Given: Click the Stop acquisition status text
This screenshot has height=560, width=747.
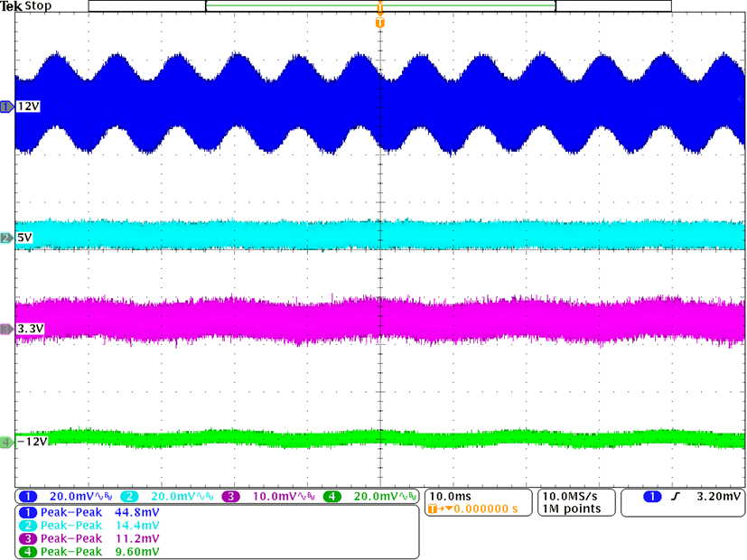Looking at the screenshot, I should tap(38, 6).
